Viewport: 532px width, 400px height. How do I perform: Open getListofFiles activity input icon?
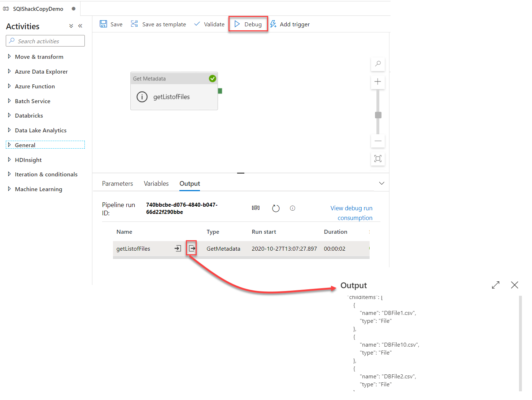tap(178, 249)
